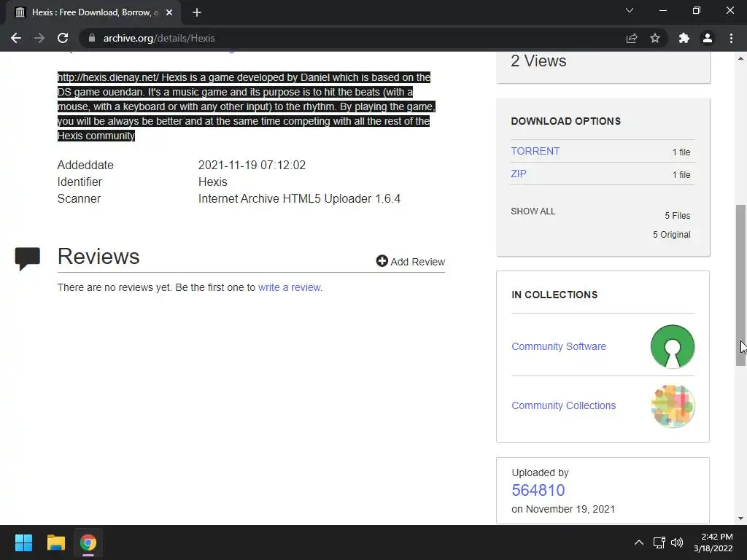Click the 2 Views text
This screenshot has width=747, height=560.
(x=538, y=61)
